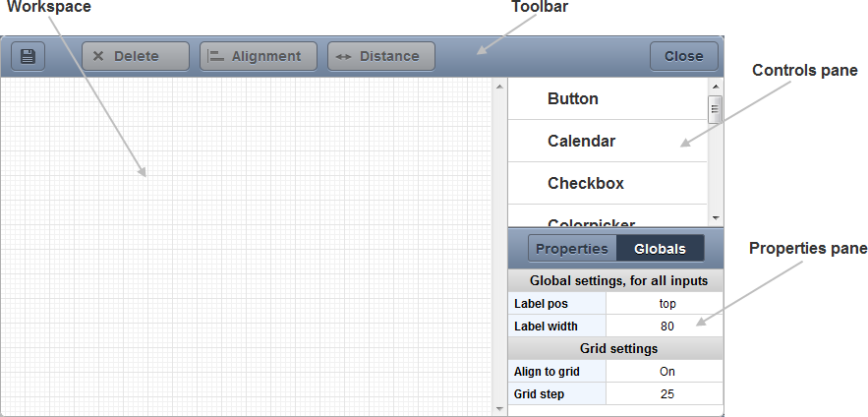Click the floppy disk save icon
This screenshot has width=868, height=417.
pos(28,56)
